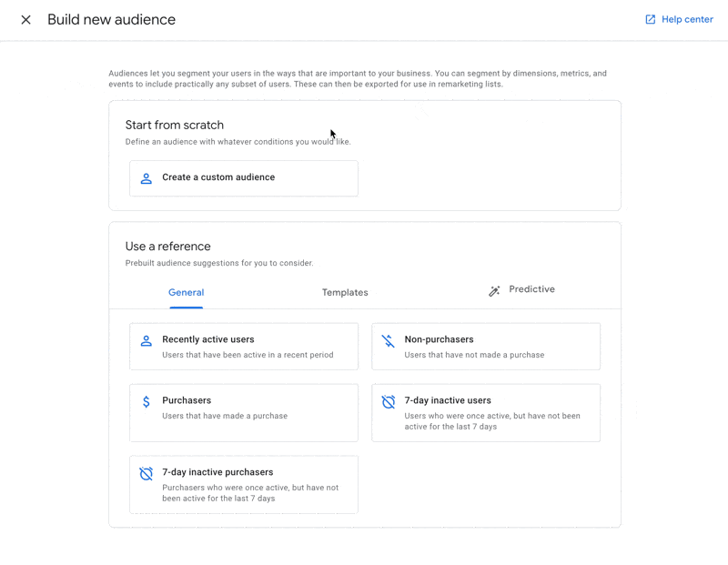Image resolution: width=728 pixels, height=565 pixels.
Task: Click the Start from scratch heading
Action: pos(175,125)
